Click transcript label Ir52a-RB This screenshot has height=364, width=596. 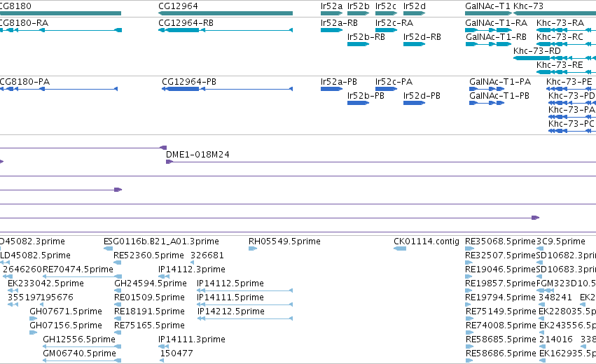(339, 23)
